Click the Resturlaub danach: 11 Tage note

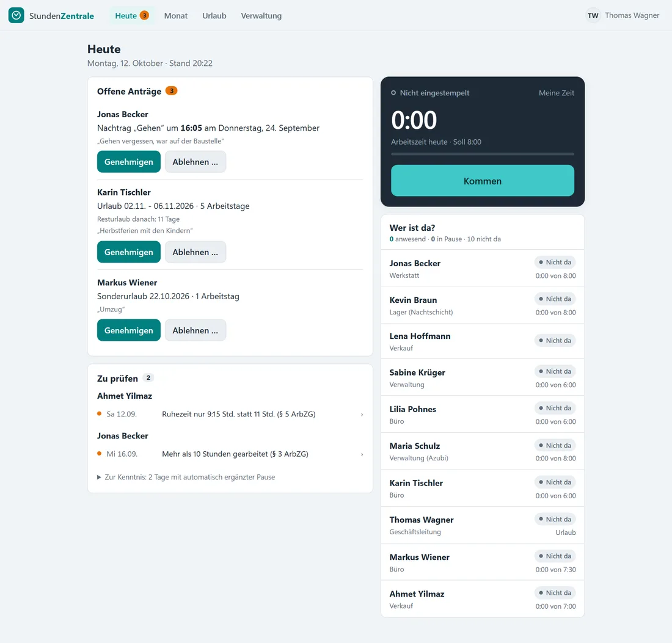point(139,219)
